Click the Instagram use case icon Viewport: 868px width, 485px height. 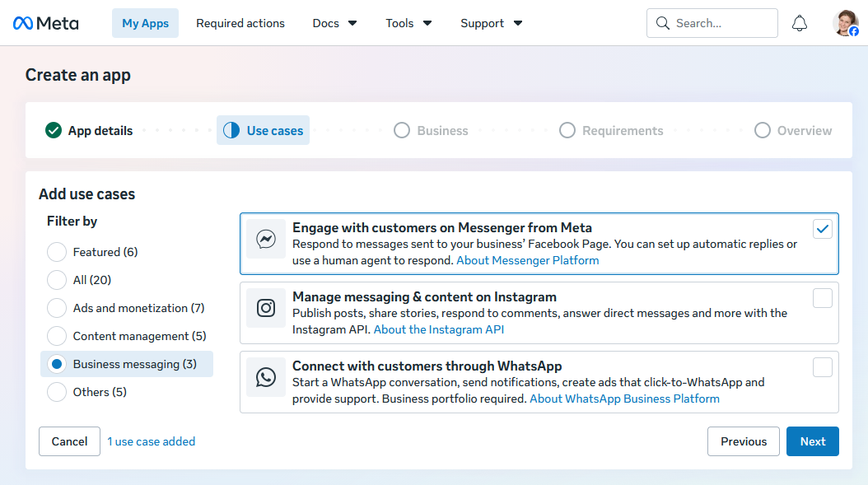pyautogui.click(x=266, y=308)
